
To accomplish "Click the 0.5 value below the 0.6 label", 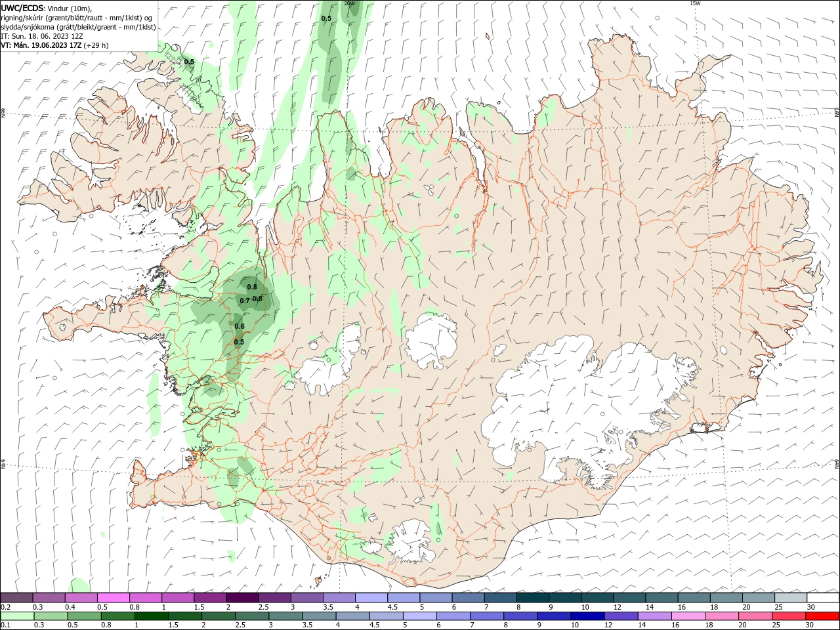I will point(239,342).
